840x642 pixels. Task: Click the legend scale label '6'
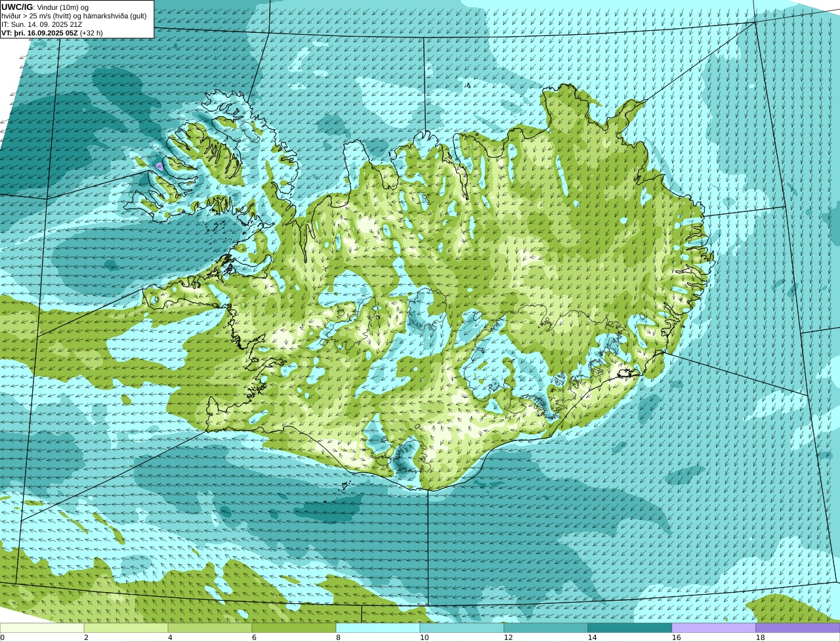(254, 637)
